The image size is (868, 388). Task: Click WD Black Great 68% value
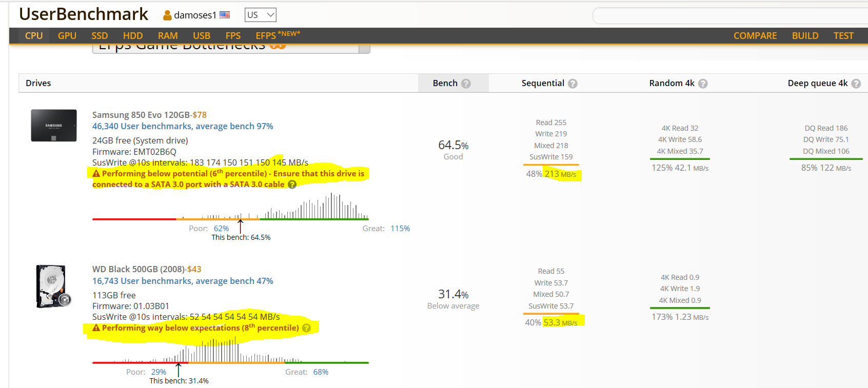coord(321,372)
